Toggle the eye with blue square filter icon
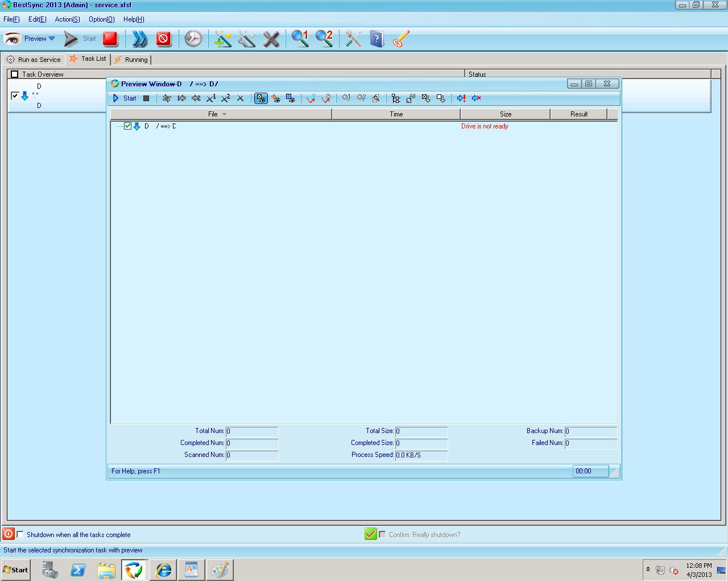This screenshot has width=728, height=582. coord(291,98)
